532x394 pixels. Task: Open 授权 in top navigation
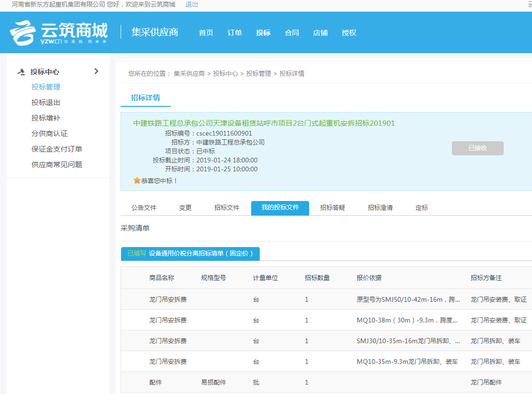(x=349, y=33)
